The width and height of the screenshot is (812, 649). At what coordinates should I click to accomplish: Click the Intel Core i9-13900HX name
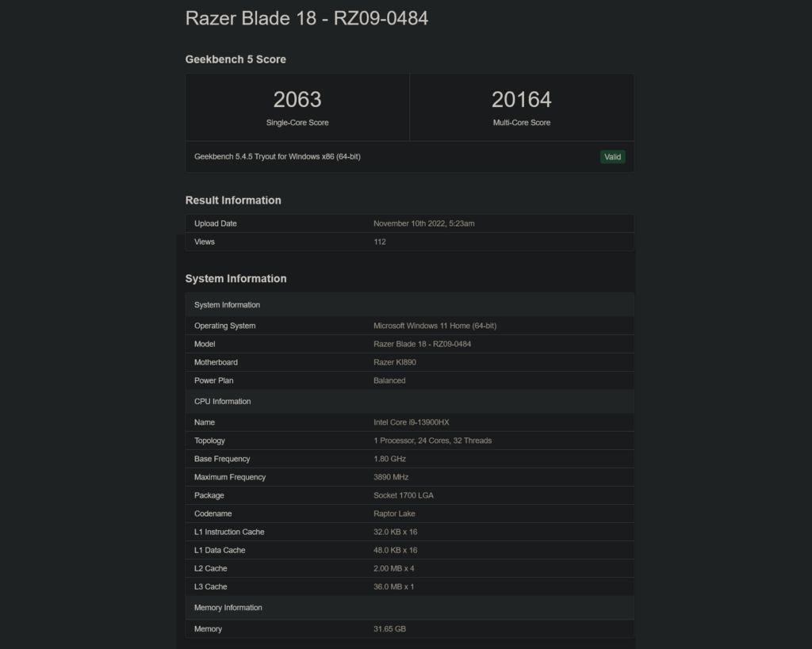coord(411,422)
